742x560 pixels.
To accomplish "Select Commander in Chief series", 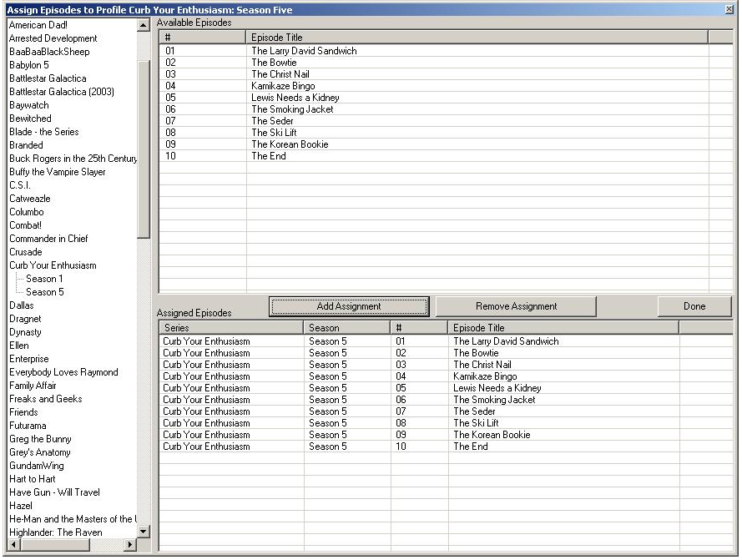I will click(48, 239).
